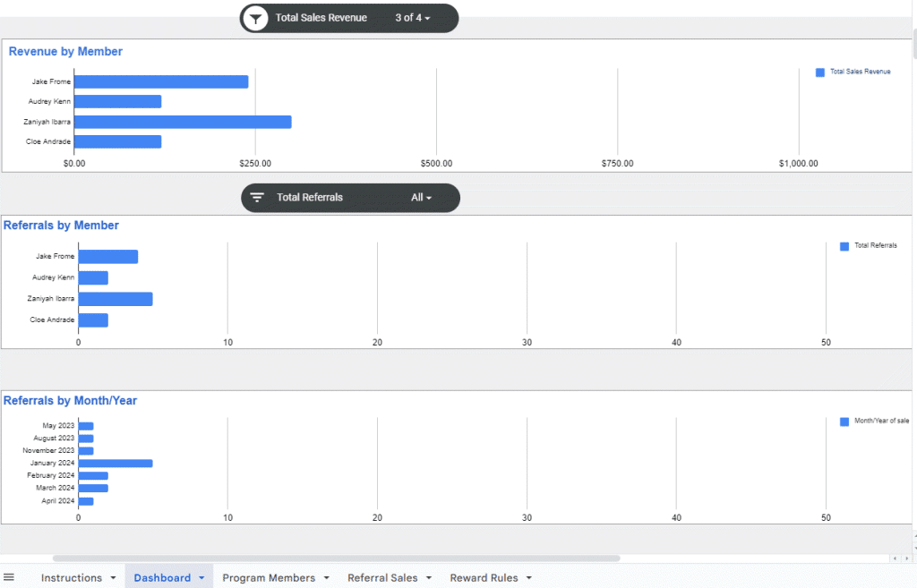Select the Referrals by Member chart title
This screenshot has height=588, width=917.
click(61, 225)
